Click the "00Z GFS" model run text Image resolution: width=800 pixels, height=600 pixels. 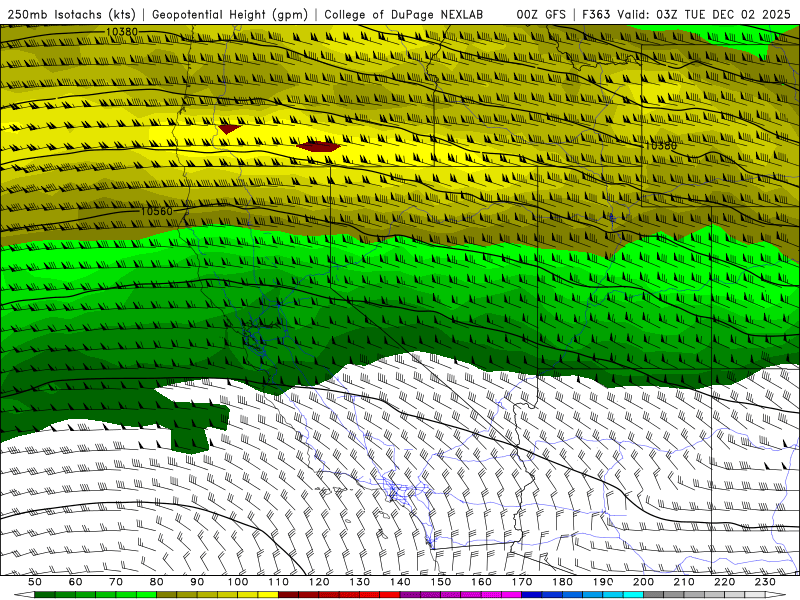541,14
